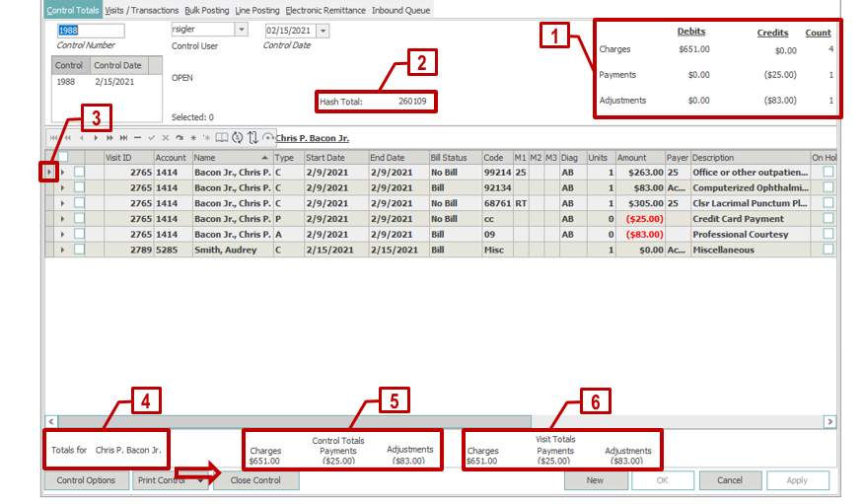
Task: Tick the checkbox for the Smith, Audrey row
Action: coord(79,251)
